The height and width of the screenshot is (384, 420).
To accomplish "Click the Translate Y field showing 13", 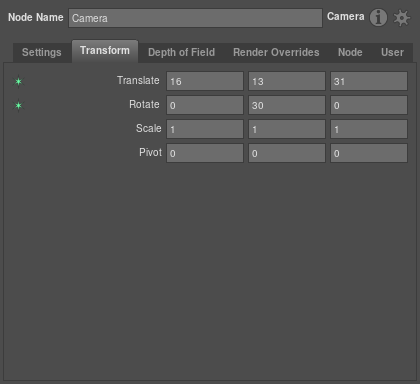I will pyautogui.click(x=287, y=81).
